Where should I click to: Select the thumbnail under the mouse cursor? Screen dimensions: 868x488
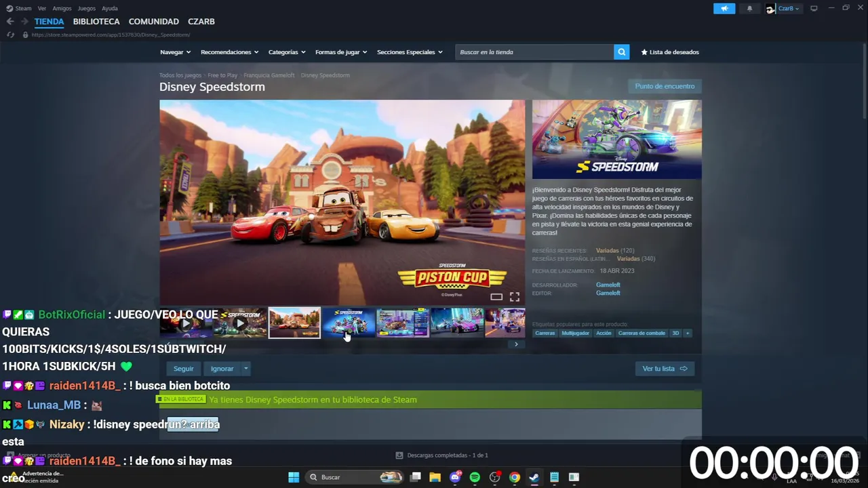click(349, 323)
